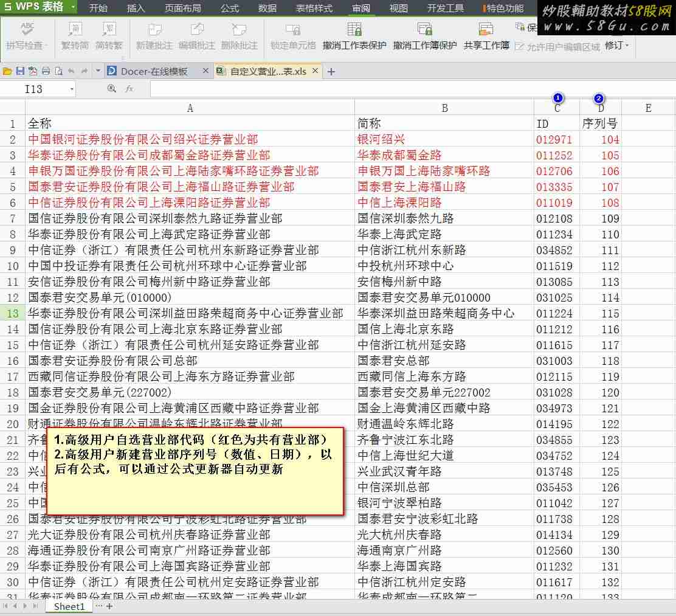Click the 新建批注 new comment icon
Viewport: 676px width, 616px height.
(154, 29)
